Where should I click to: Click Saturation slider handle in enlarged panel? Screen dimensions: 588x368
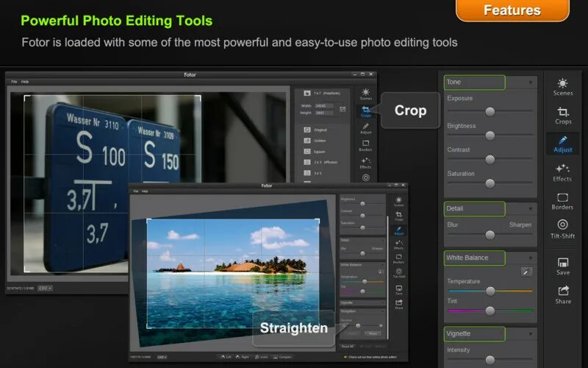pyautogui.click(x=490, y=183)
